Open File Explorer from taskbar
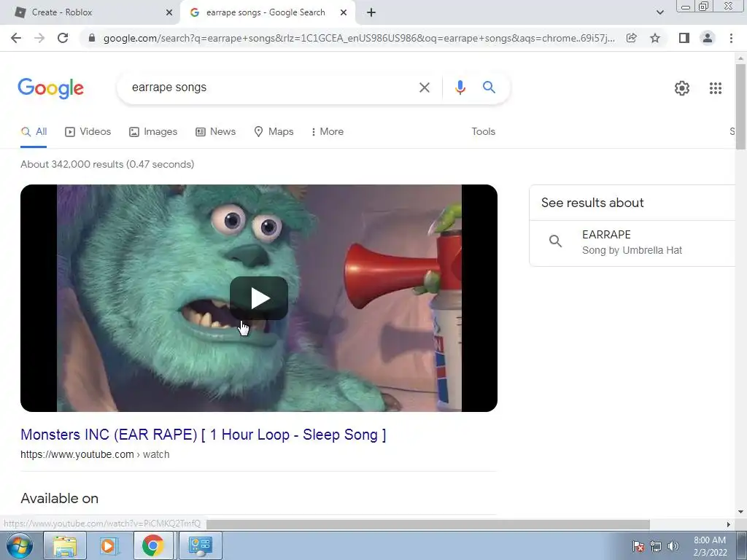Viewport: 747px width, 560px height. pos(65,545)
